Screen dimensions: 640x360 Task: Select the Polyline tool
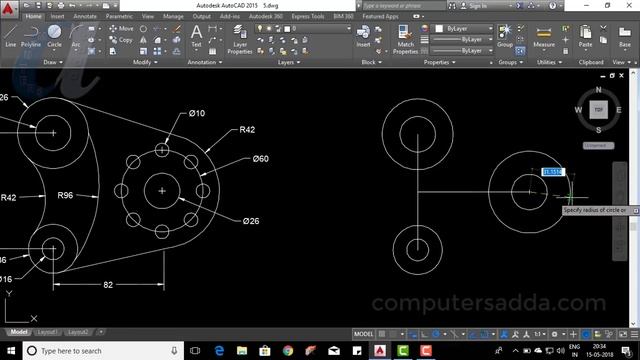point(31,36)
